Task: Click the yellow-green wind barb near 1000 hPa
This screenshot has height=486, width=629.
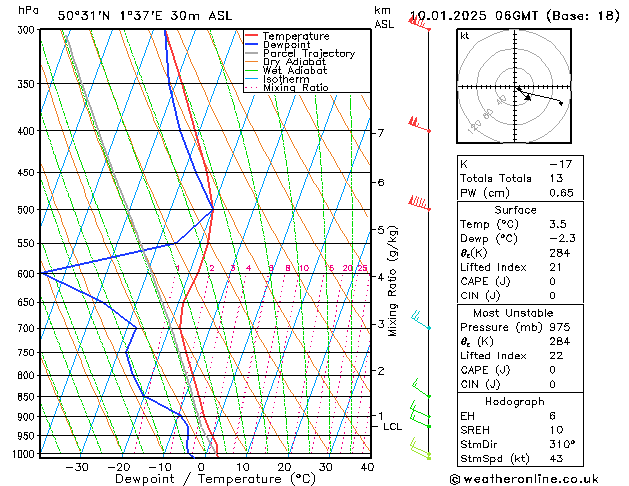Action: 420,449
